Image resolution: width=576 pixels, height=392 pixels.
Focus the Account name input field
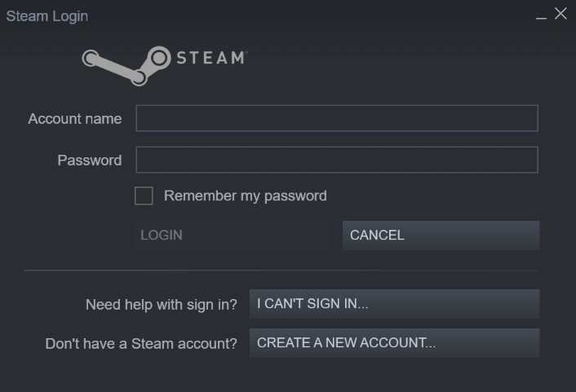[x=336, y=118]
